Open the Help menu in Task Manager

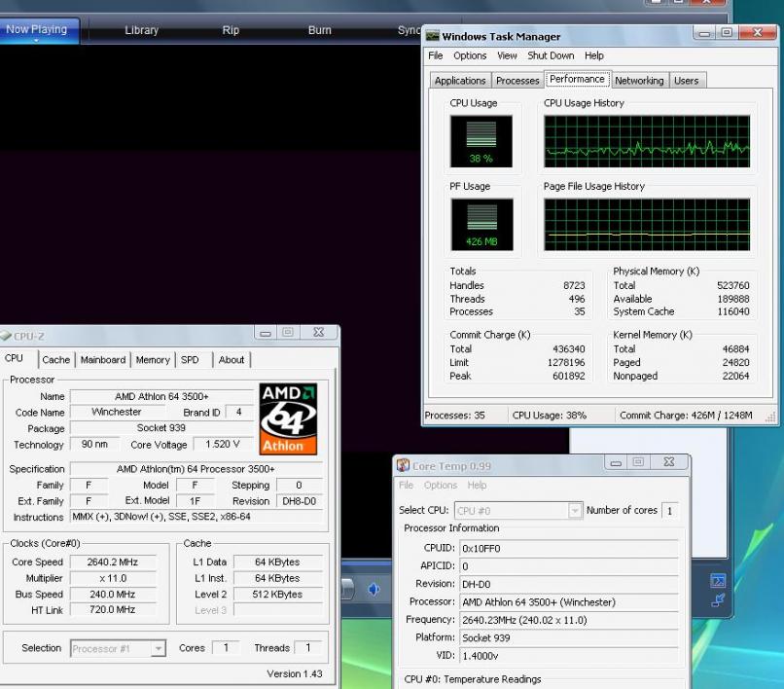pos(594,55)
